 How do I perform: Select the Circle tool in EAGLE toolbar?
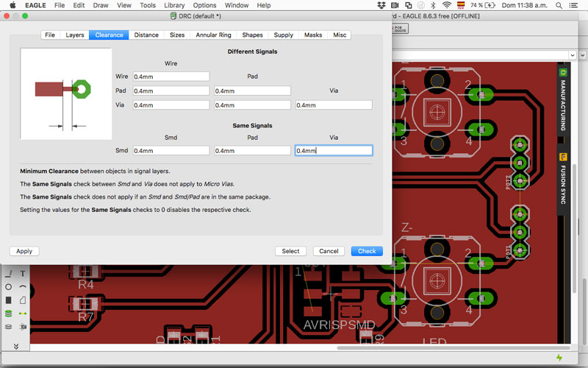coord(8,287)
